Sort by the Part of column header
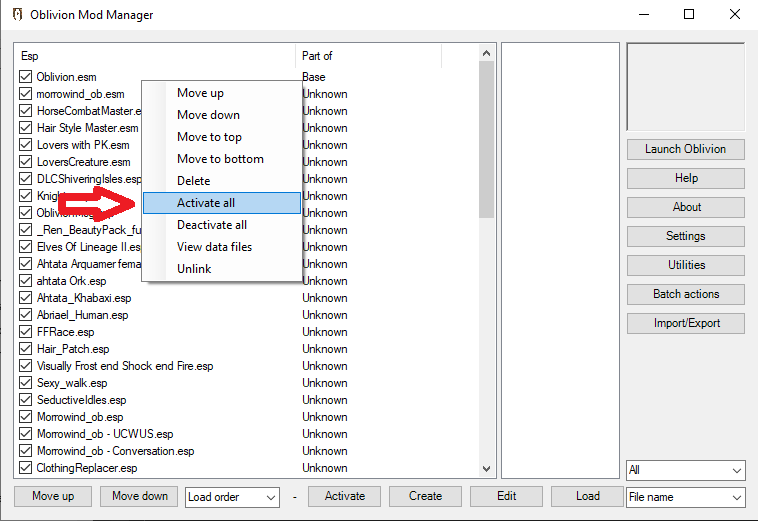Viewport: 758px width, 521px height. 368,56
